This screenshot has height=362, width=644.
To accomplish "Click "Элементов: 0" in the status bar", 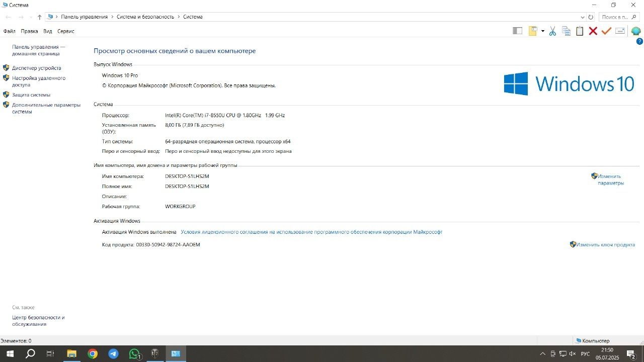I will 16,341.
